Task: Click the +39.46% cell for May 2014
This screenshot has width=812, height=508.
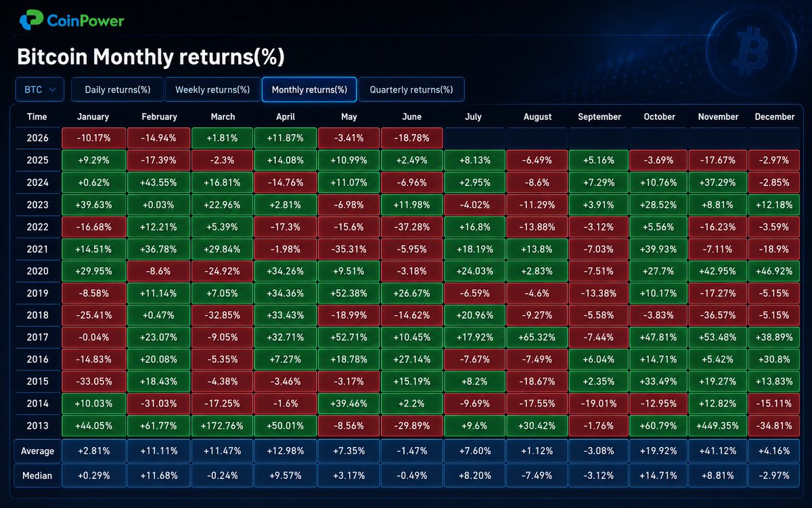Action: tap(349, 404)
